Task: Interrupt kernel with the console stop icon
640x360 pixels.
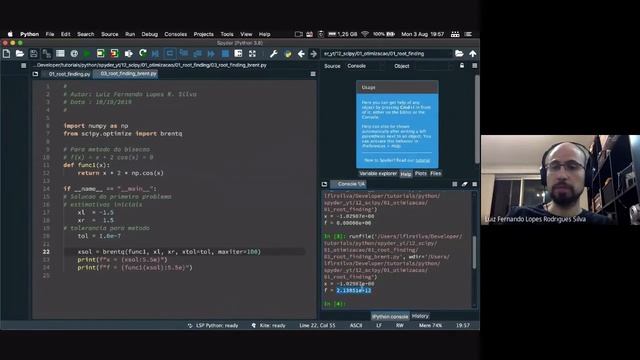Action: 455,184
